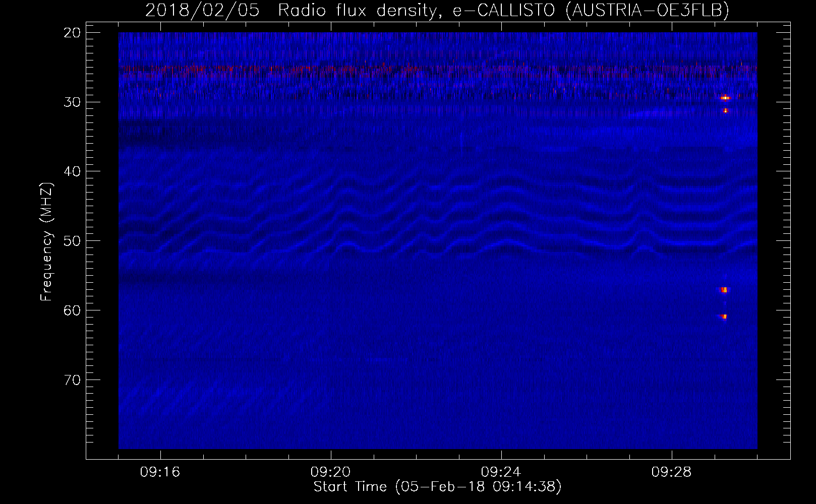Click the 09:28 time tick label
The image size is (816, 504).
click(x=672, y=472)
